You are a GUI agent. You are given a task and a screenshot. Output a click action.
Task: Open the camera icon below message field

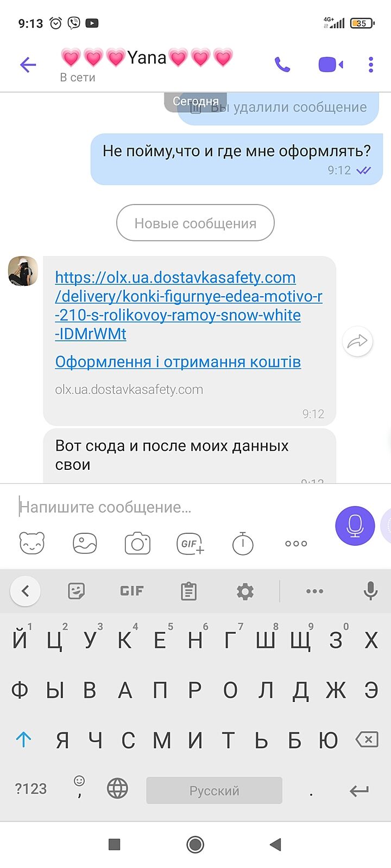tap(137, 543)
